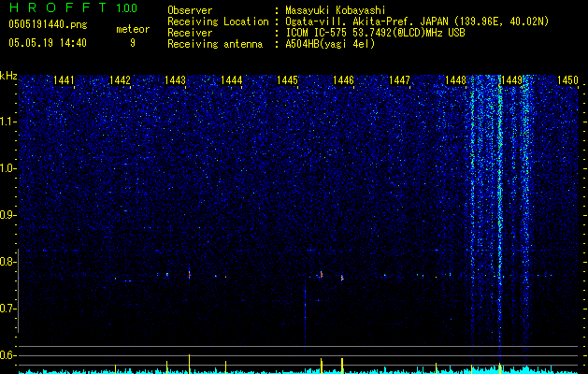Click the Observer label
The height and width of the screenshot is (374, 588).
click(190, 10)
